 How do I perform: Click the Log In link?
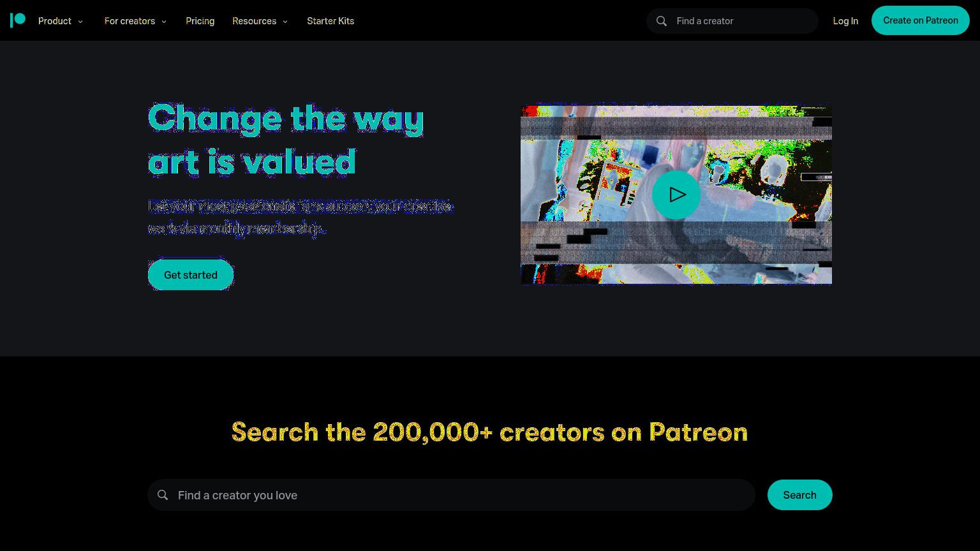point(845,21)
